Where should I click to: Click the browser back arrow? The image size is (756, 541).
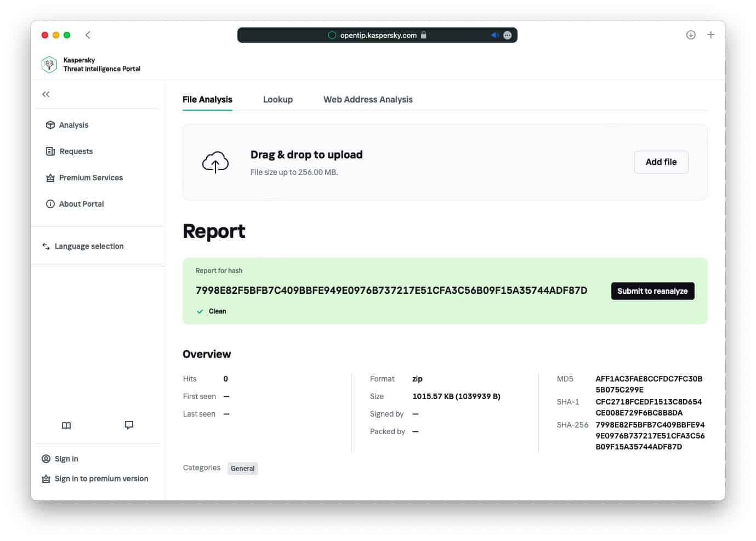point(88,35)
